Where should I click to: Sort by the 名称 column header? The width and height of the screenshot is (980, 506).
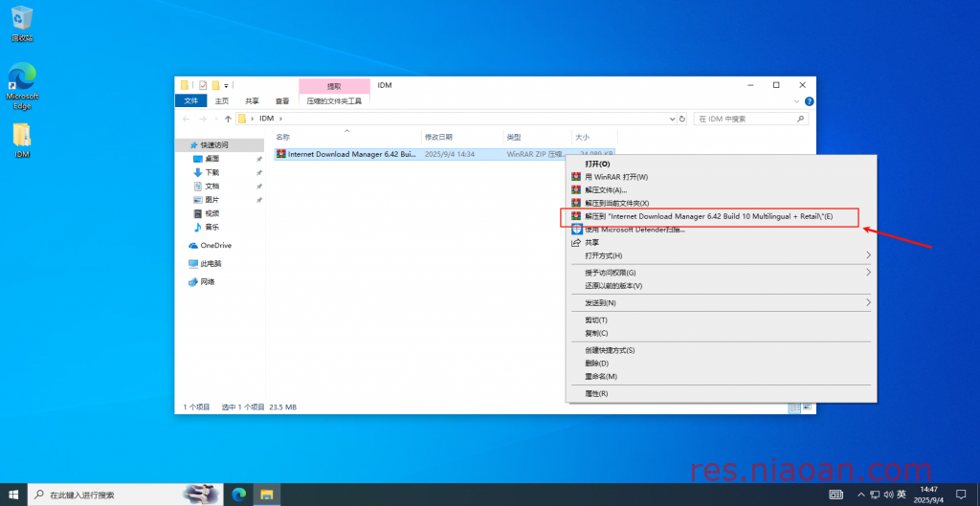pos(346,137)
